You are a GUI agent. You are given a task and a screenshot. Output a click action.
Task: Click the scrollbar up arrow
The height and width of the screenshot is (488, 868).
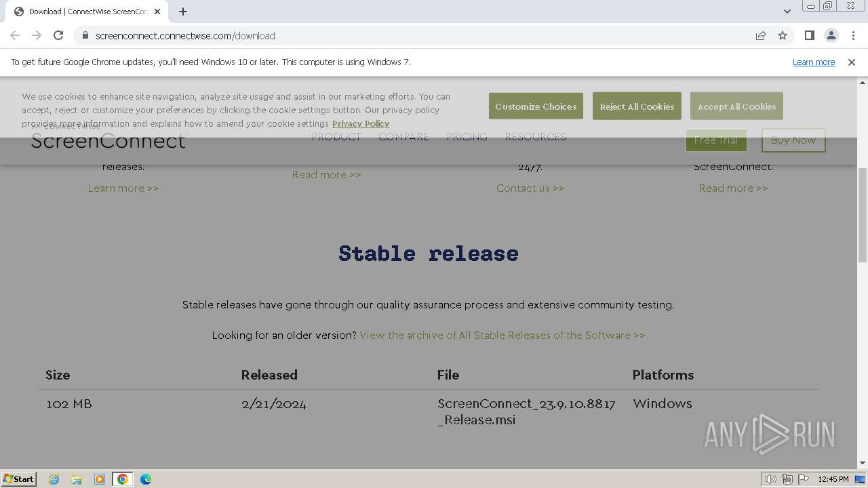863,82
